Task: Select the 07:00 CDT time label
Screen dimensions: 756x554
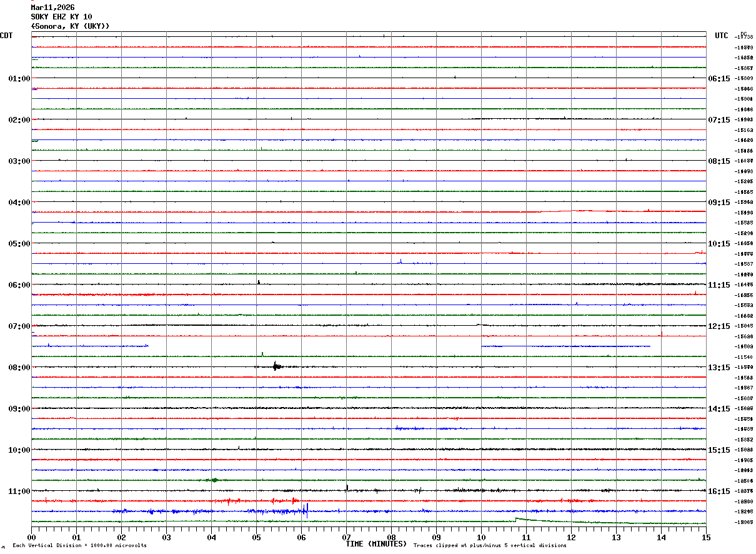Action: coord(19,326)
